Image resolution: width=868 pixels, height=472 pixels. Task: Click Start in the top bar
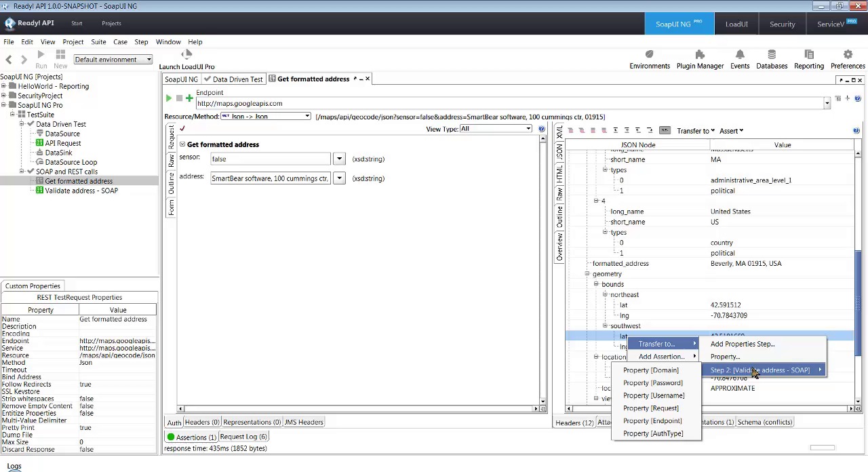tap(77, 23)
